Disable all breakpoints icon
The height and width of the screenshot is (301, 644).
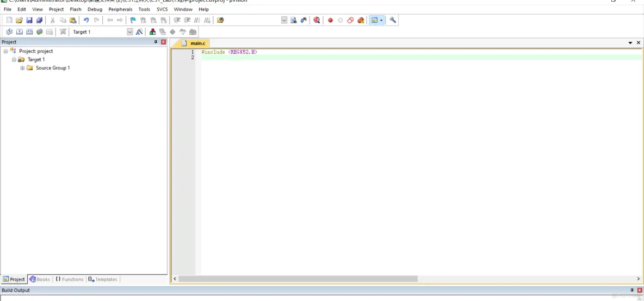click(350, 20)
